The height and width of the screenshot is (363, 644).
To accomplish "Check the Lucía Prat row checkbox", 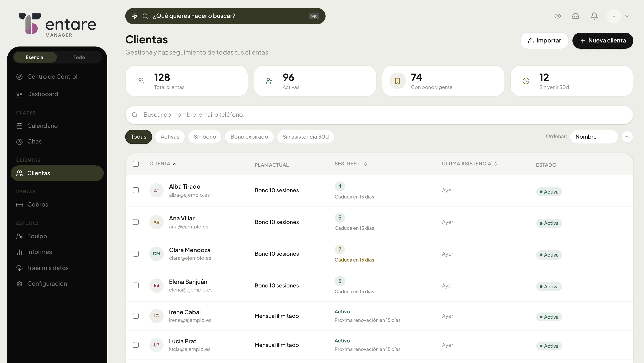I will 136,345.
